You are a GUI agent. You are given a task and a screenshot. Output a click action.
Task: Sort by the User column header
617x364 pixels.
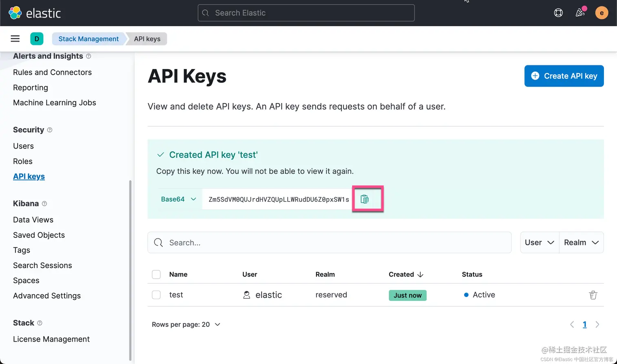[250, 275]
